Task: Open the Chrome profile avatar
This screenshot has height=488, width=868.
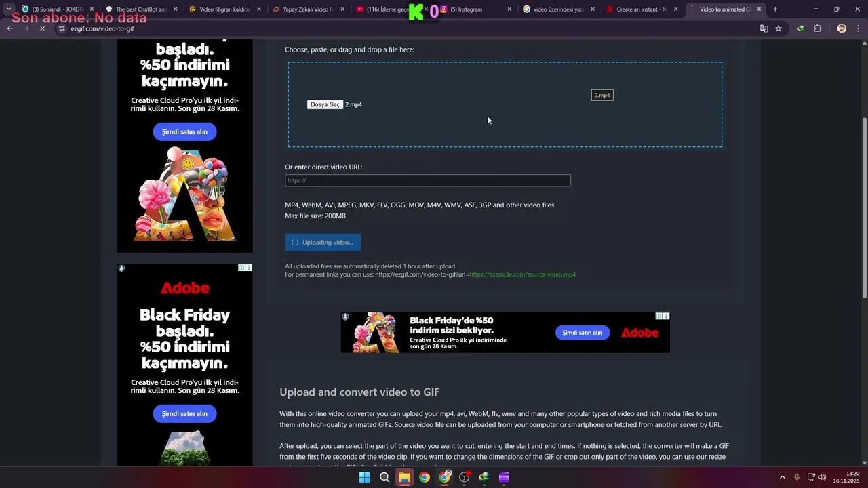Action: [842, 28]
